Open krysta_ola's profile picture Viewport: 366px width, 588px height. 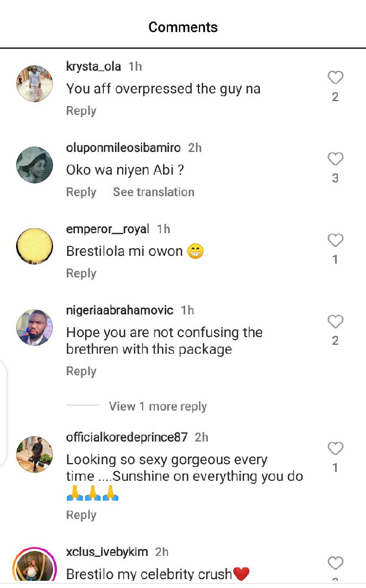35,83
